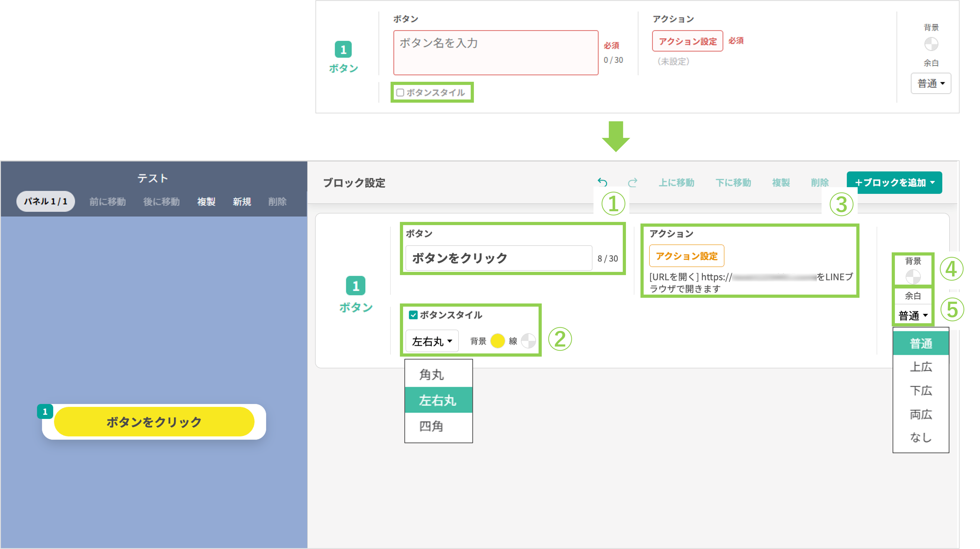Click the transparent background icon in top panel

[x=931, y=44]
